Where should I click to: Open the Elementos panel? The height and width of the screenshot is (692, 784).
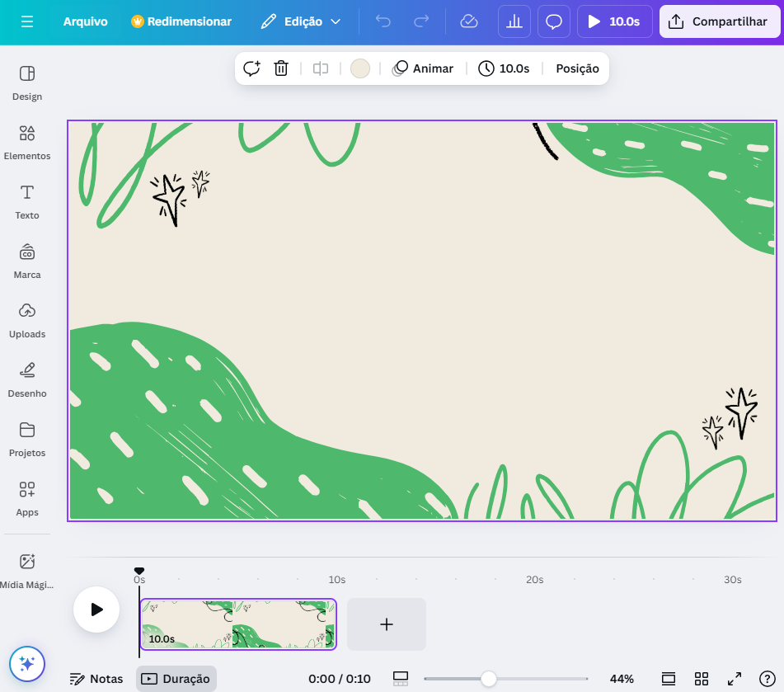point(27,143)
